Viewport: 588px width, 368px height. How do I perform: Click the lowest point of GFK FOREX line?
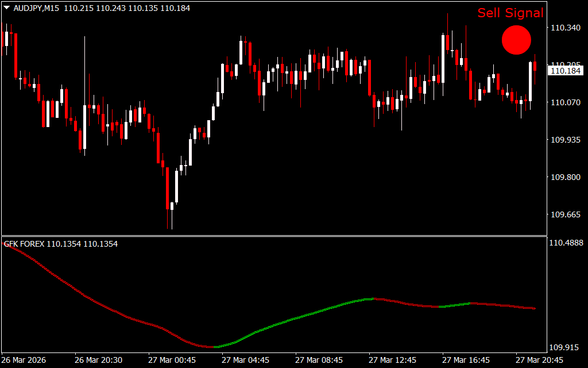[211, 347]
